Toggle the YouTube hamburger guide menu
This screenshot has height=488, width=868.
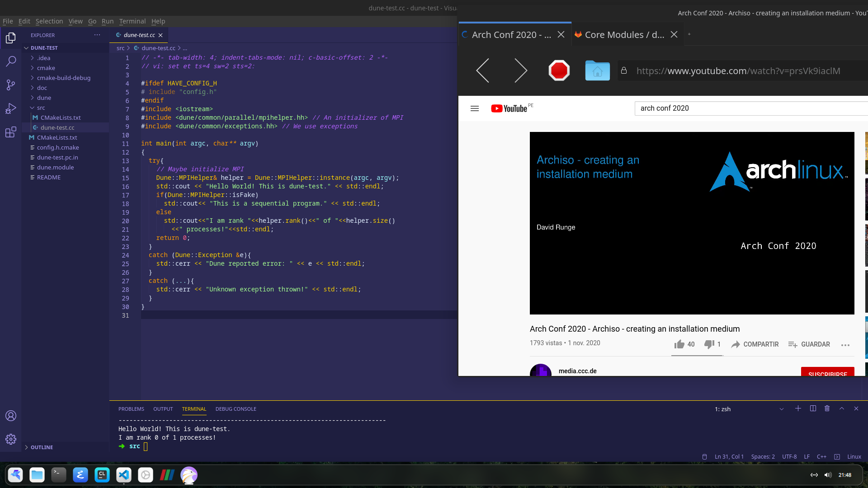pyautogui.click(x=474, y=108)
